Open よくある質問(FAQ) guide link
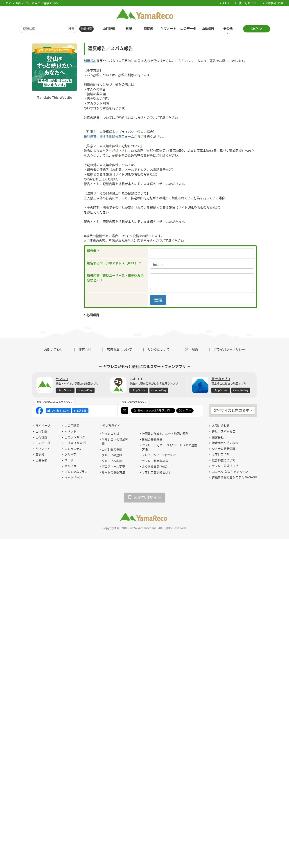Screen dimensions: 289x868 (x=154, y=467)
